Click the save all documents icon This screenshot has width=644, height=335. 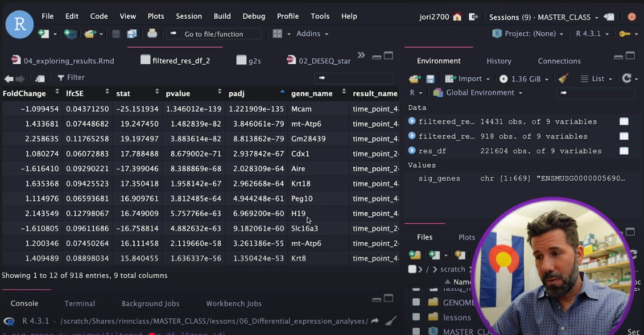pos(132,34)
